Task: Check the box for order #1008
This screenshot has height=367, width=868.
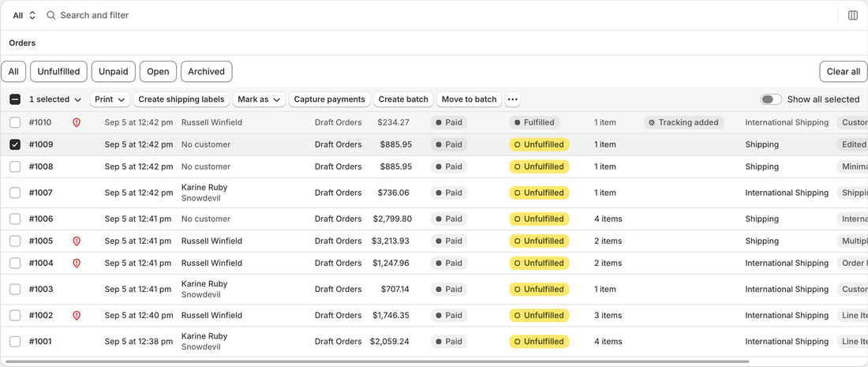Action: [15, 167]
